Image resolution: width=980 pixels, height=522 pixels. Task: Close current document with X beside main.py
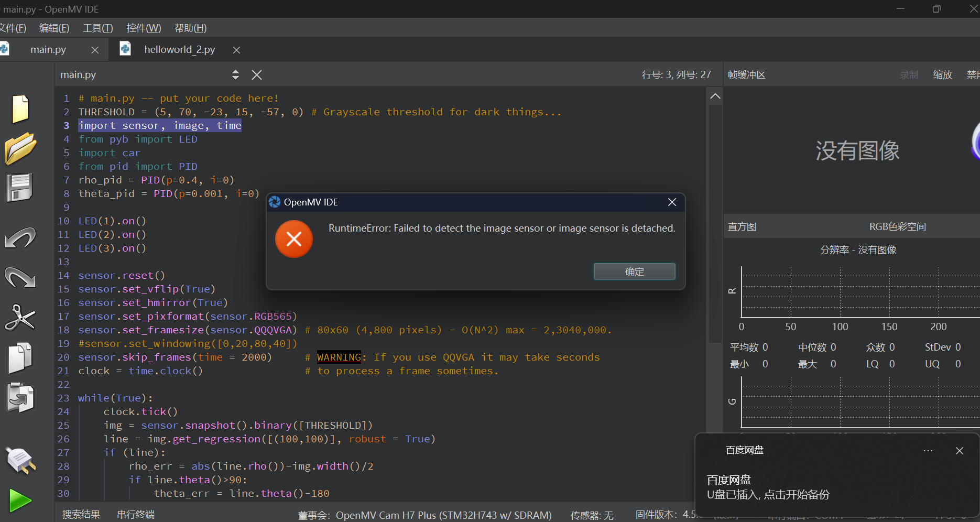256,75
